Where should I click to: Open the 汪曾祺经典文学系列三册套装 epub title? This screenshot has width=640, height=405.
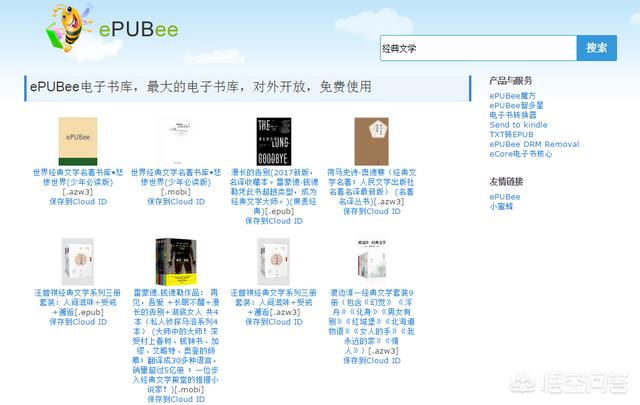click(78, 303)
